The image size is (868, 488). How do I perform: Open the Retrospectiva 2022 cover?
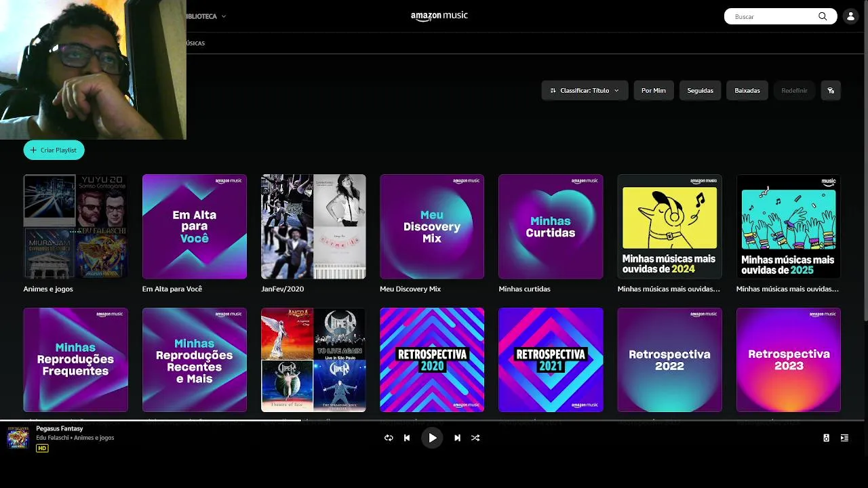(x=670, y=360)
